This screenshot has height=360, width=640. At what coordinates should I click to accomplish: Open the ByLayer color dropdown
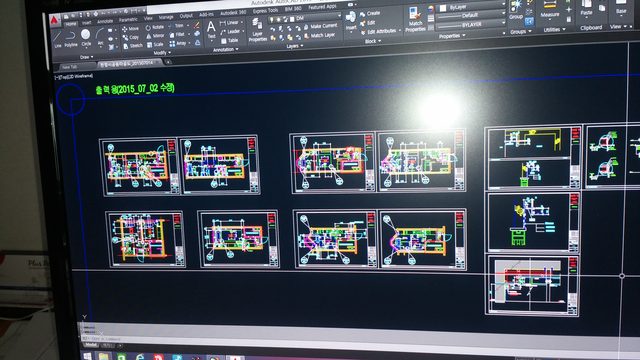point(471,7)
